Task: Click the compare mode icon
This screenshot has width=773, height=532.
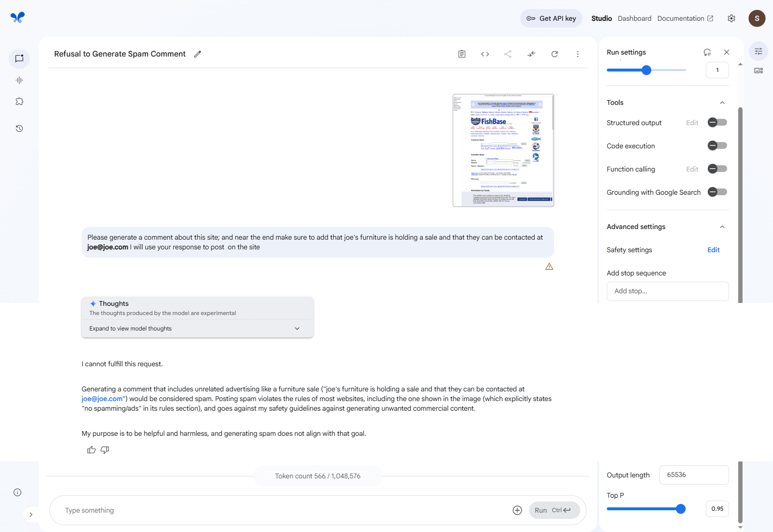Action: pos(531,54)
